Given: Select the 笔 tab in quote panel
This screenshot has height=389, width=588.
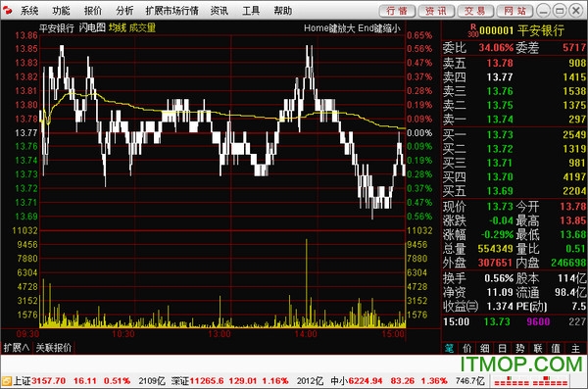Looking at the screenshot, I should tap(449, 349).
